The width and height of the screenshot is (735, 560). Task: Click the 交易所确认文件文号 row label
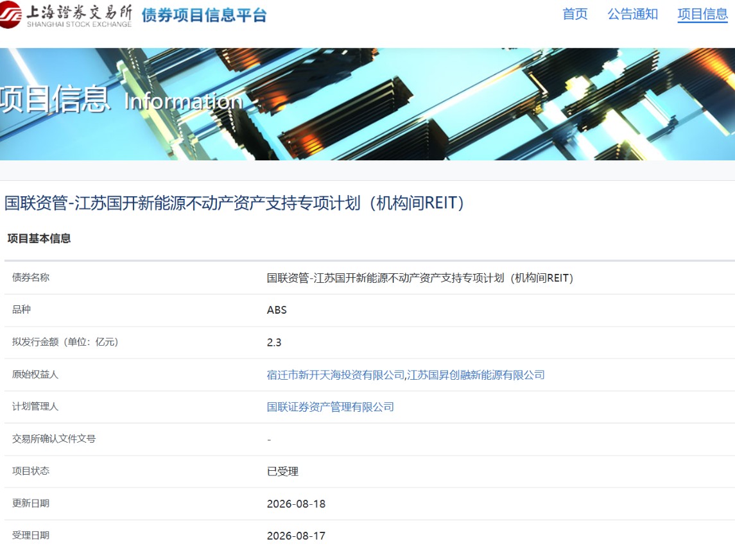tap(54, 439)
